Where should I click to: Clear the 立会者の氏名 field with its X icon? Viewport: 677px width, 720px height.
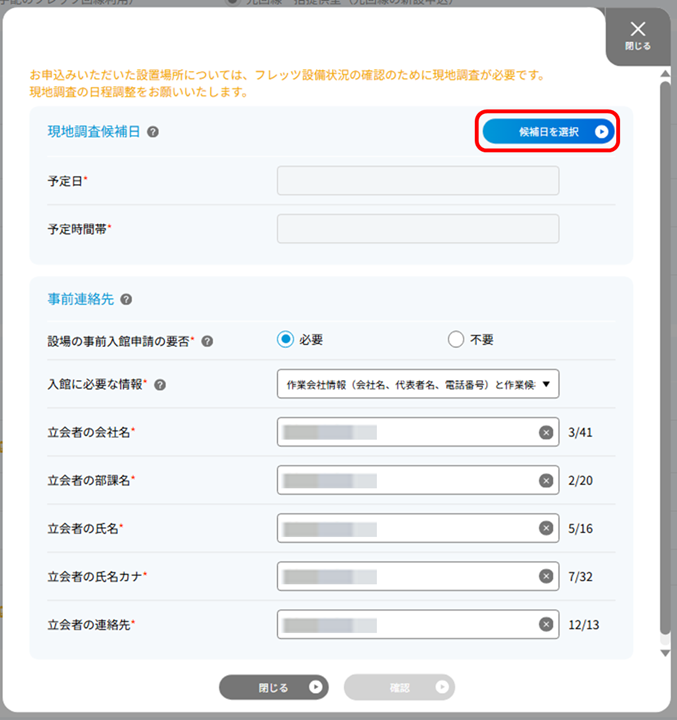pos(546,528)
